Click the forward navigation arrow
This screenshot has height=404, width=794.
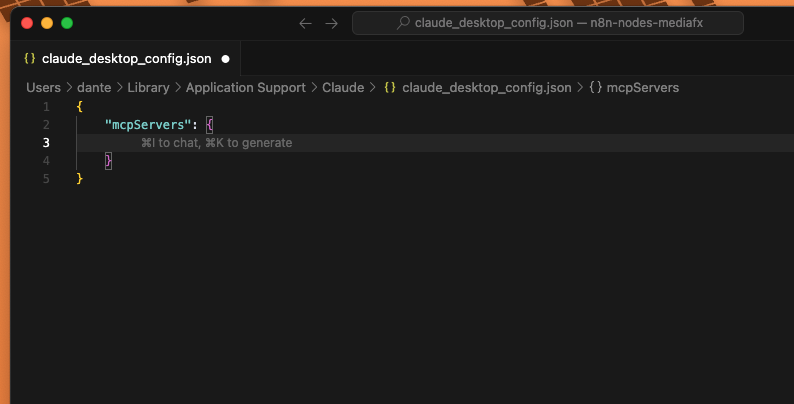pos(332,23)
